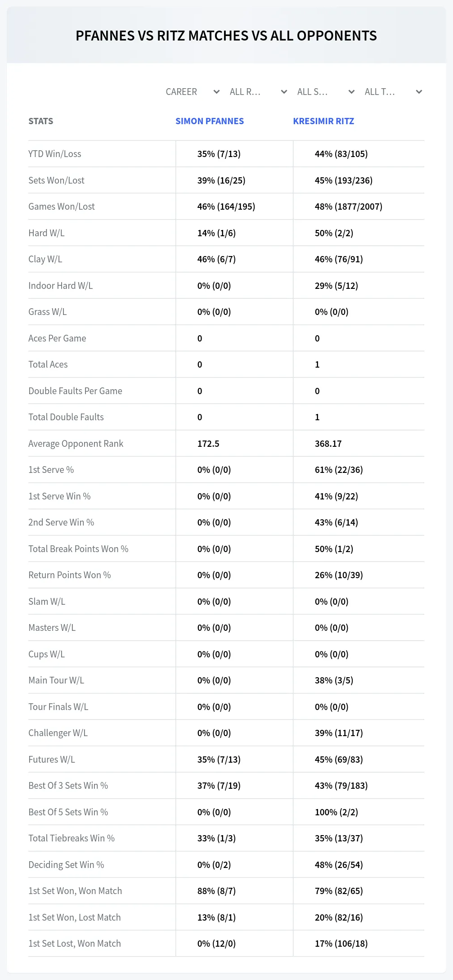Screen dimensions: 453x980
Task: Select the Average Opponent Rank row label
Action: pyautogui.click(x=76, y=444)
